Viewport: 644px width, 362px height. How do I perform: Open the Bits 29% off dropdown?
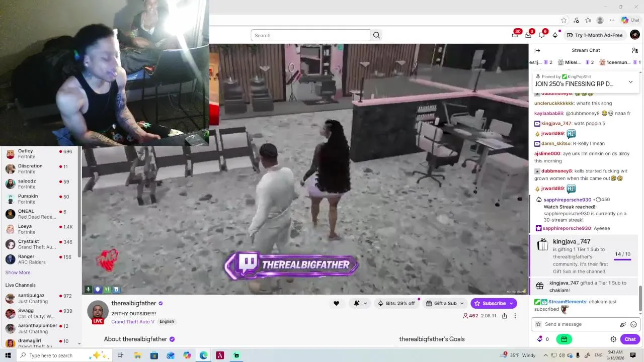396,303
